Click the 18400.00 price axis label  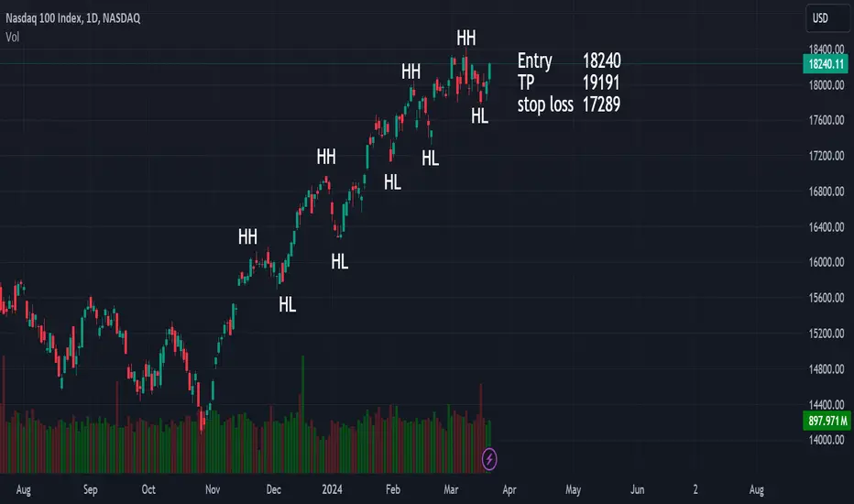pyautogui.click(x=827, y=49)
